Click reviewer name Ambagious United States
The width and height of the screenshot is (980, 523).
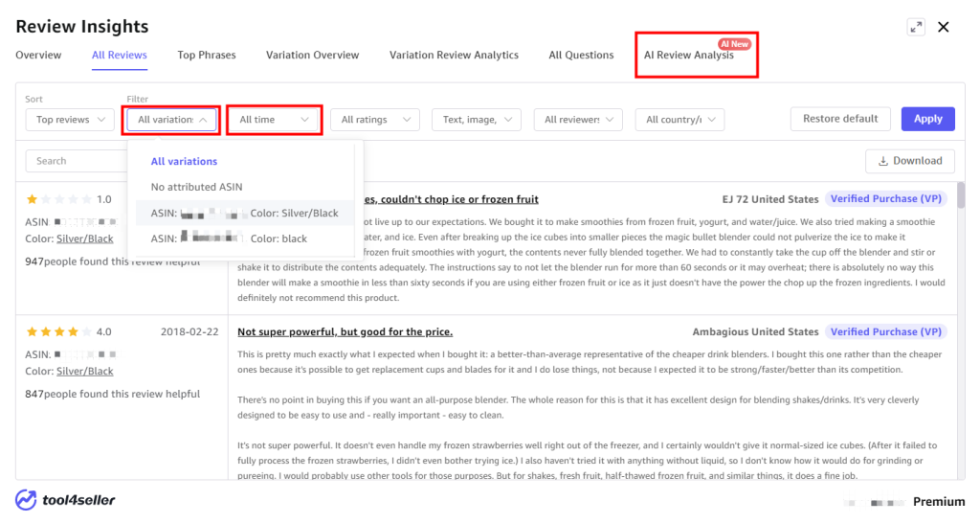tap(755, 332)
